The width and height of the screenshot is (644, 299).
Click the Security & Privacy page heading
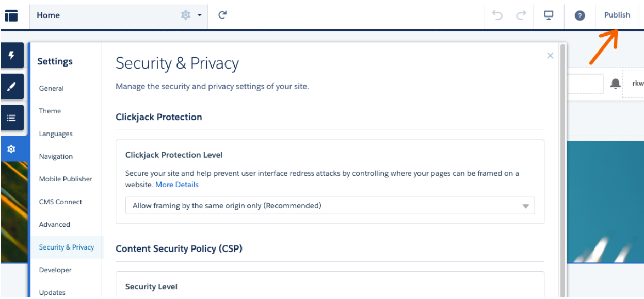coord(177,63)
